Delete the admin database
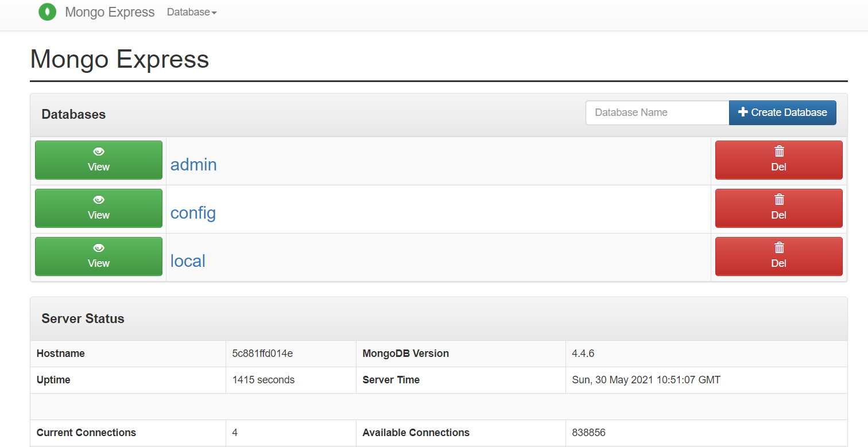Screen dimensions: 868x447 pyautogui.click(x=779, y=160)
